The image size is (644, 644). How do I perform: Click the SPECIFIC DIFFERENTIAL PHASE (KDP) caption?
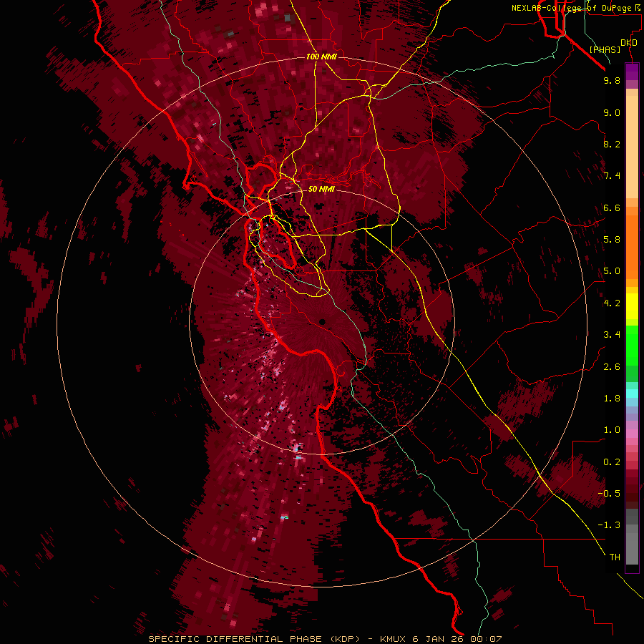pyautogui.click(x=254, y=639)
